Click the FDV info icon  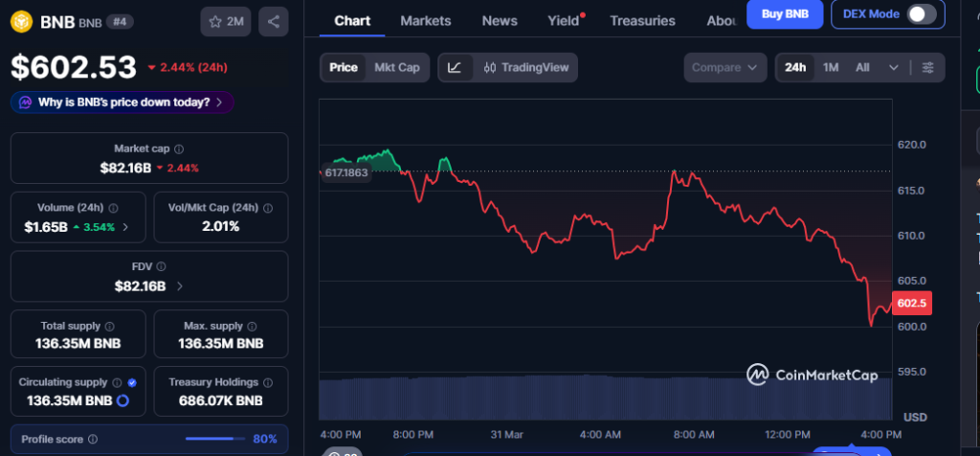click(161, 266)
